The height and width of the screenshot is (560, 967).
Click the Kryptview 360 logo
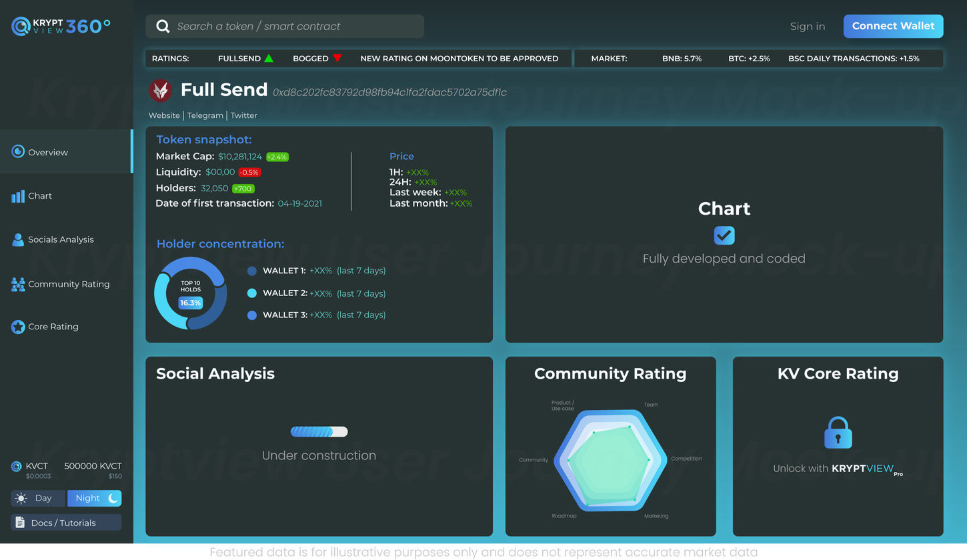61,26
